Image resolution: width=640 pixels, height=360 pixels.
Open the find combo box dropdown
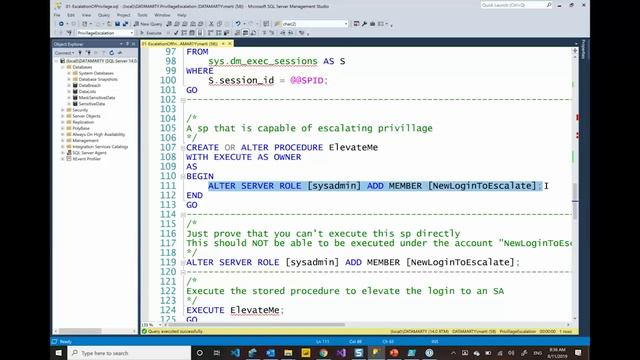click(346, 24)
